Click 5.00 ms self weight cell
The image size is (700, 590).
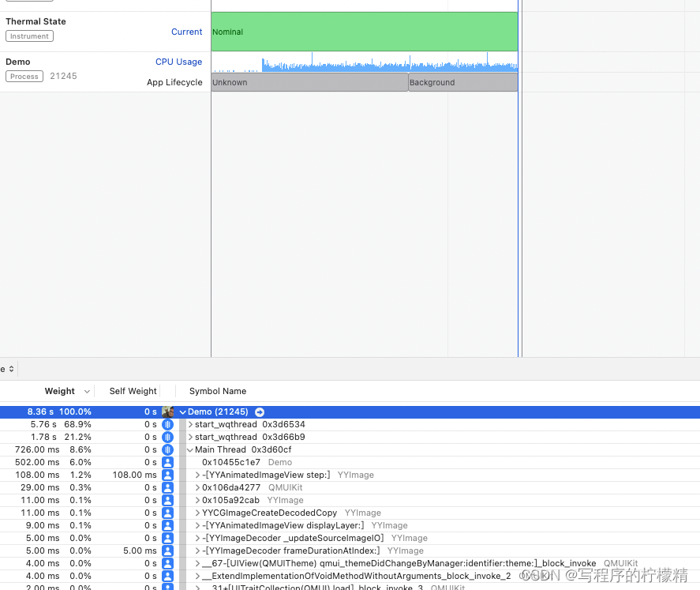[x=140, y=551]
